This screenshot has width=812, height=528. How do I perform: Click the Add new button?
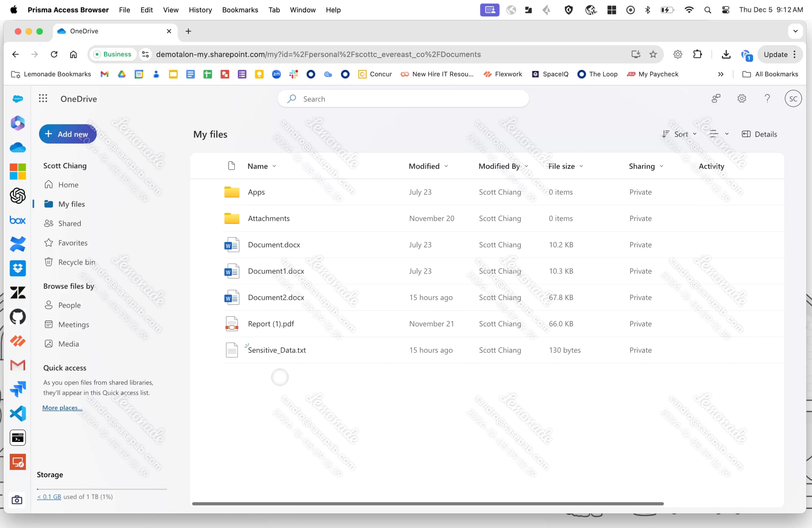[x=68, y=134]
